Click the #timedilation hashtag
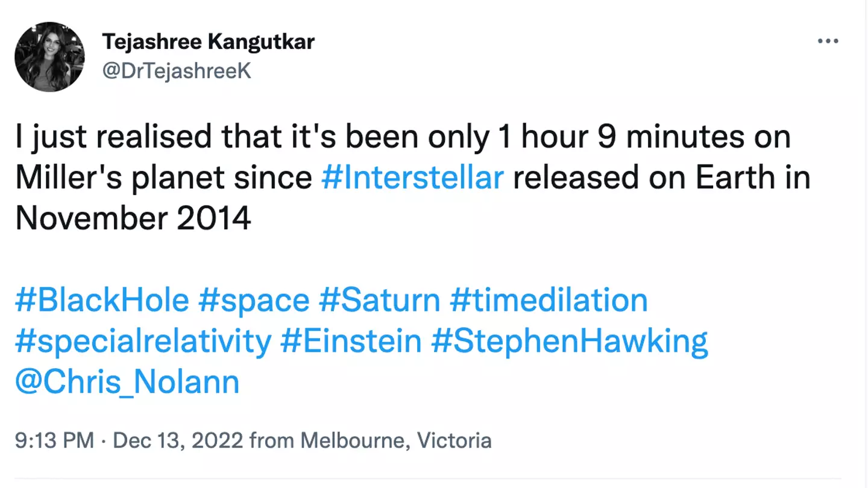This screenshot has height=488, width=868. (548, 299)
